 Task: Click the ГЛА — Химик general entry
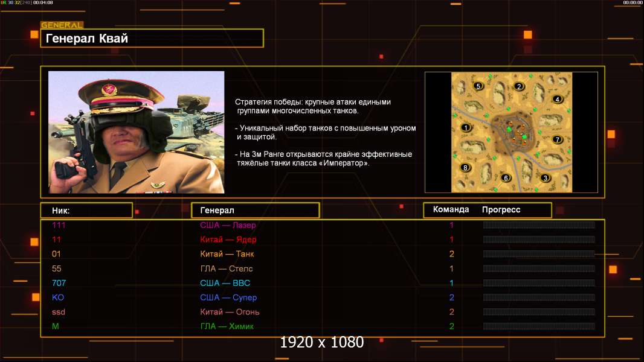[x=227, y=326]
